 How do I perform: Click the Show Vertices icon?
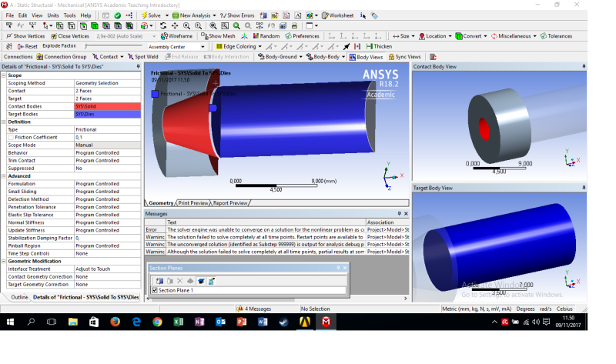9,35
